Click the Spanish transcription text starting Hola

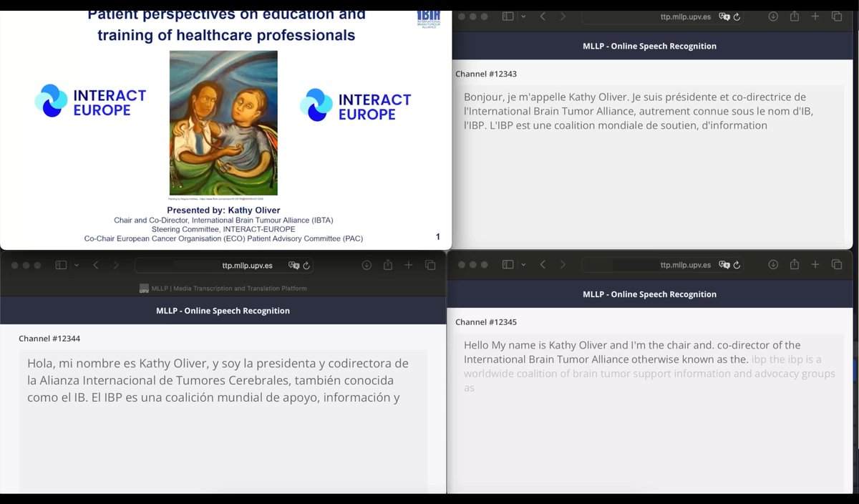[x=218, y=380]
